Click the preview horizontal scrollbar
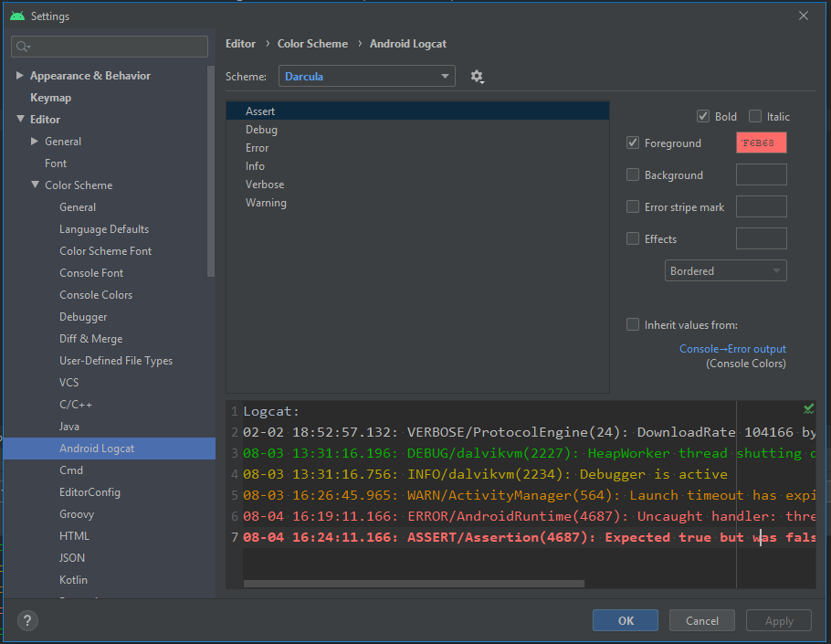Screen dimensions: 831x644 414,583
